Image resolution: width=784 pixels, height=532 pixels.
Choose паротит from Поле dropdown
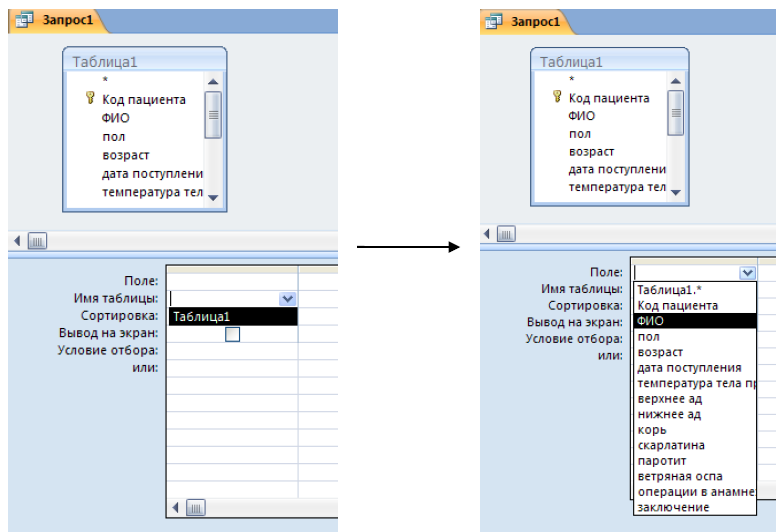695,460
